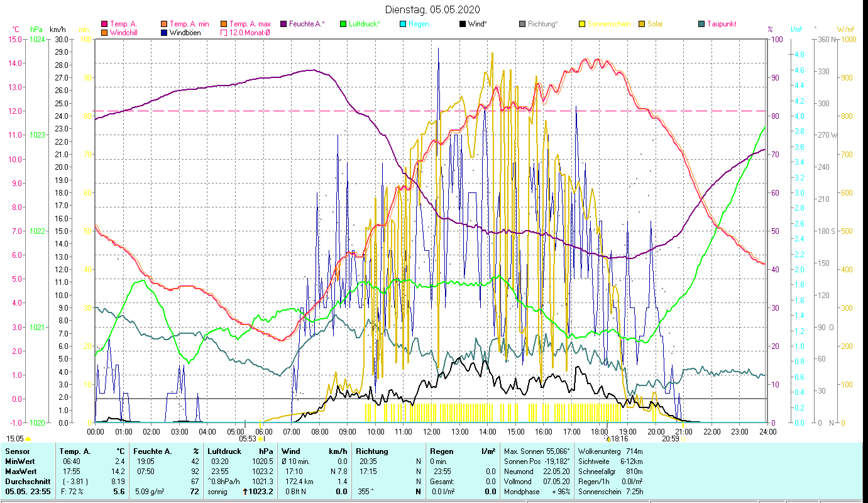Image resolution: width=868 pixels, height=503 pixels.
Task: Click the km/h axis unit label
Action: (x=57, y=29)
